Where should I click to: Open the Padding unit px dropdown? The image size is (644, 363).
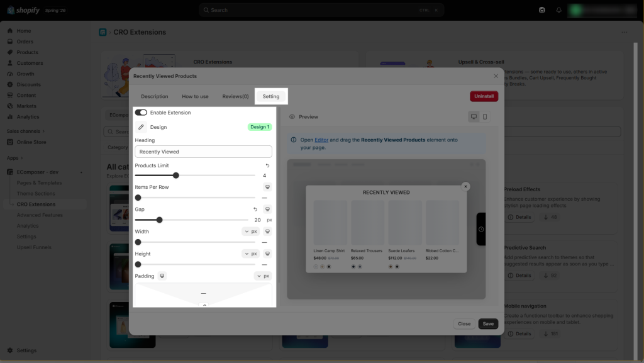(263, 276)
